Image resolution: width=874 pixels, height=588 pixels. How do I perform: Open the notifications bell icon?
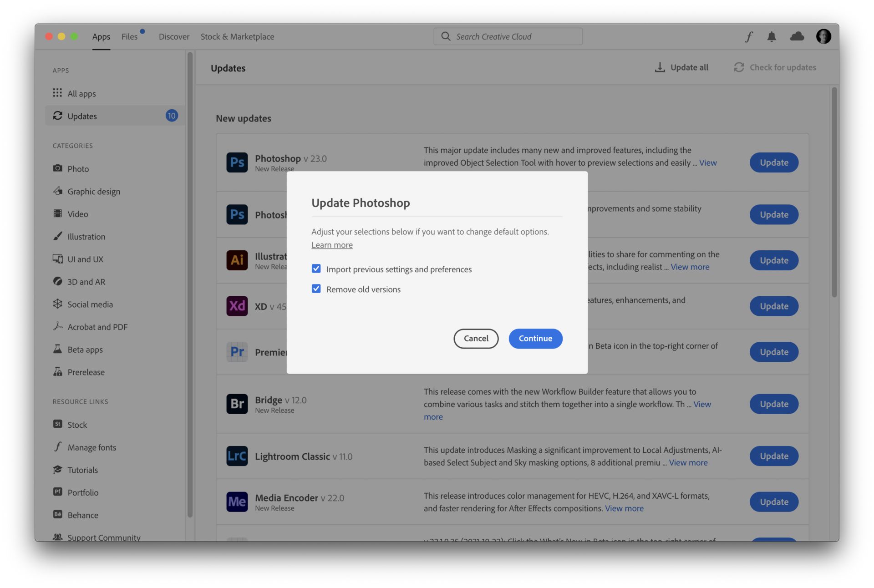(x=772, y=36)
